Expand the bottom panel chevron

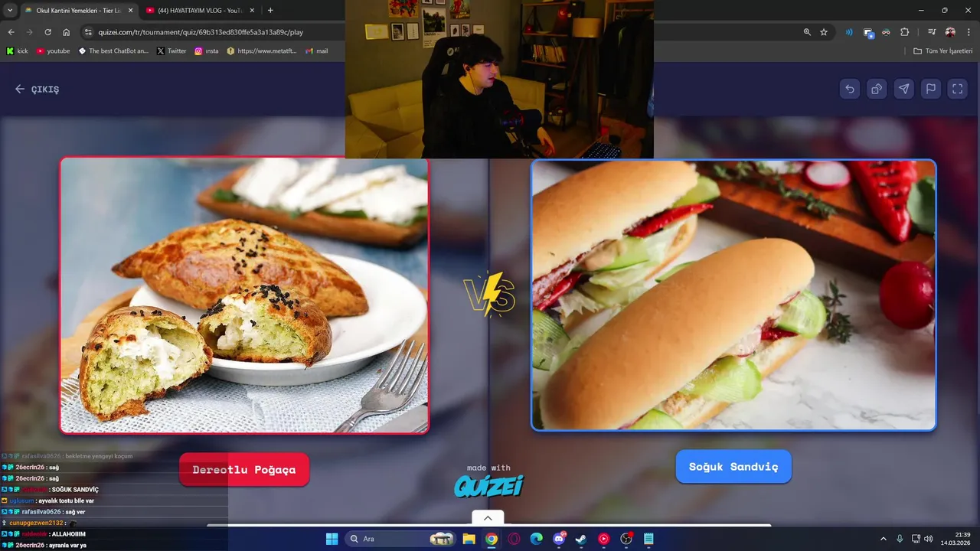pyautogui.click(x=488, y=518)
